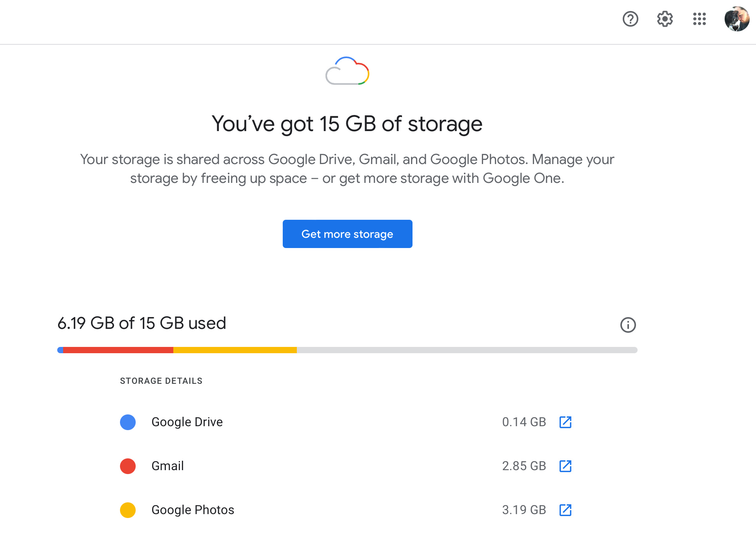Select the Google Photos storage row label
This screenshot has height=540, width=756.
(x=193, y=510)
